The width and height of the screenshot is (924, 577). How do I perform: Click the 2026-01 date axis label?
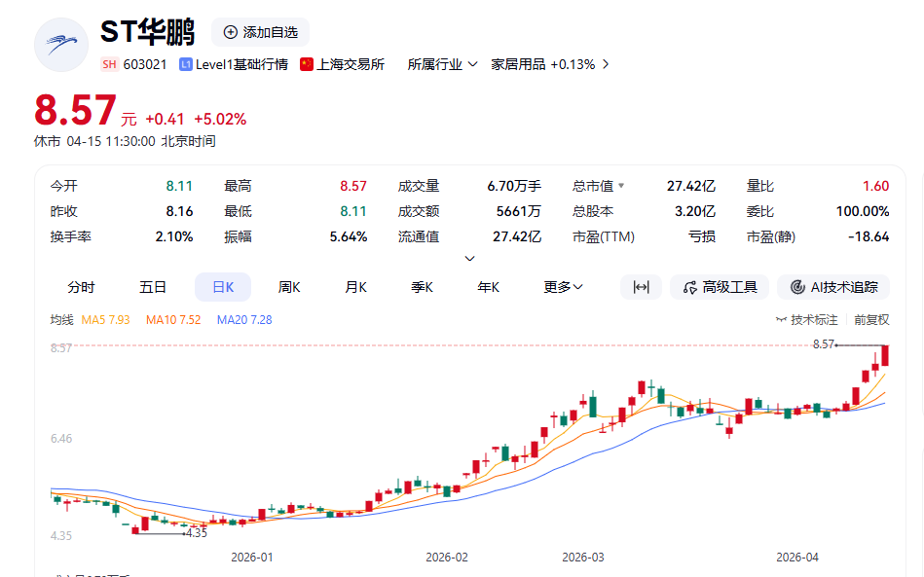click(251, 557)
